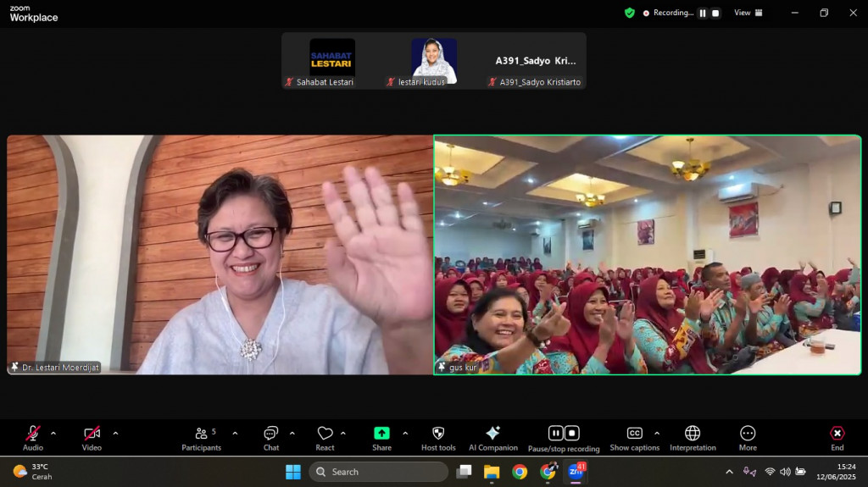Open the View layout menu
The height and width of the screenshot is (487, 868).
tap(748, 13)
